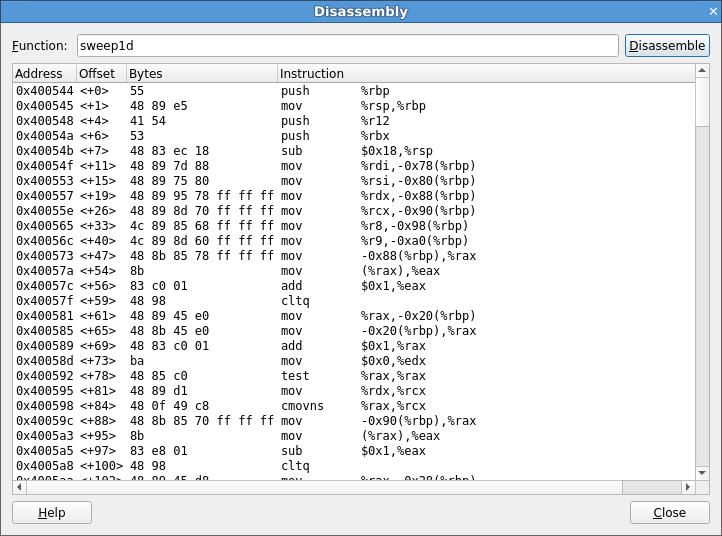Close the Disassembly dialog with the Close button

[669, 513]
